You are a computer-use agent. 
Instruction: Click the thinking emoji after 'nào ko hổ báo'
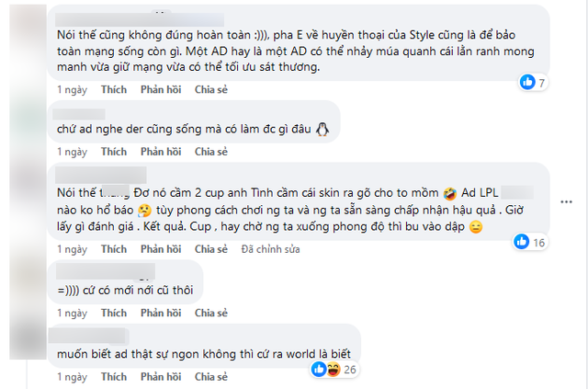pyautogui.click(x=144, y=211)
